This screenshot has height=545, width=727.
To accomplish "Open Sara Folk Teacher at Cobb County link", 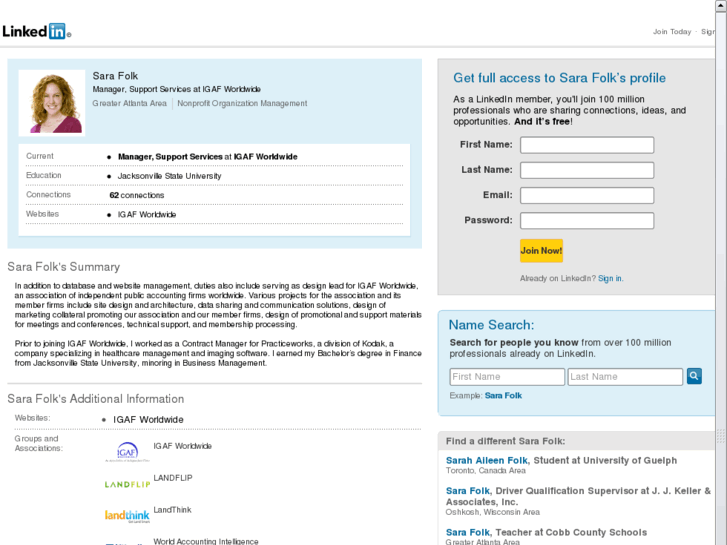I will [x=467, y=532].
